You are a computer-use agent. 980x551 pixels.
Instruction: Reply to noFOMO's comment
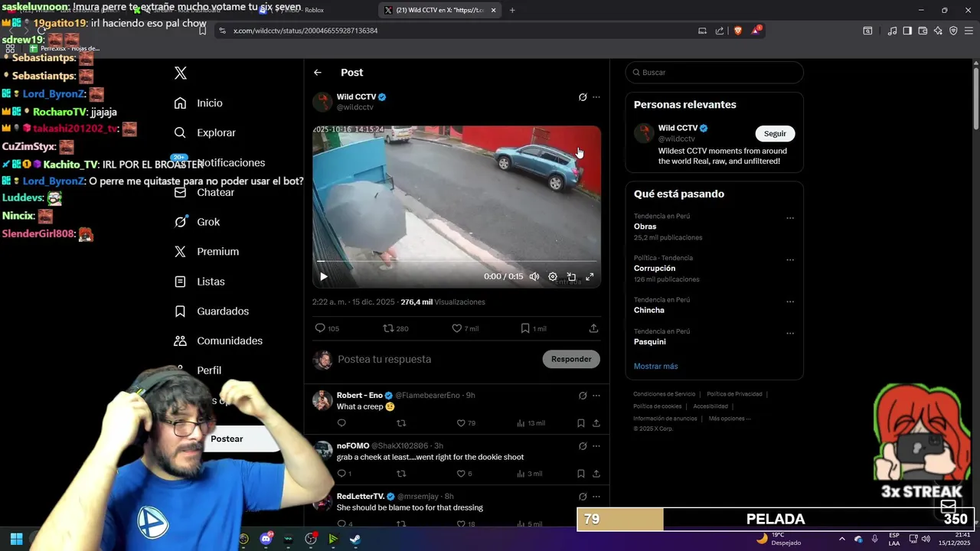tap(344, 474)
